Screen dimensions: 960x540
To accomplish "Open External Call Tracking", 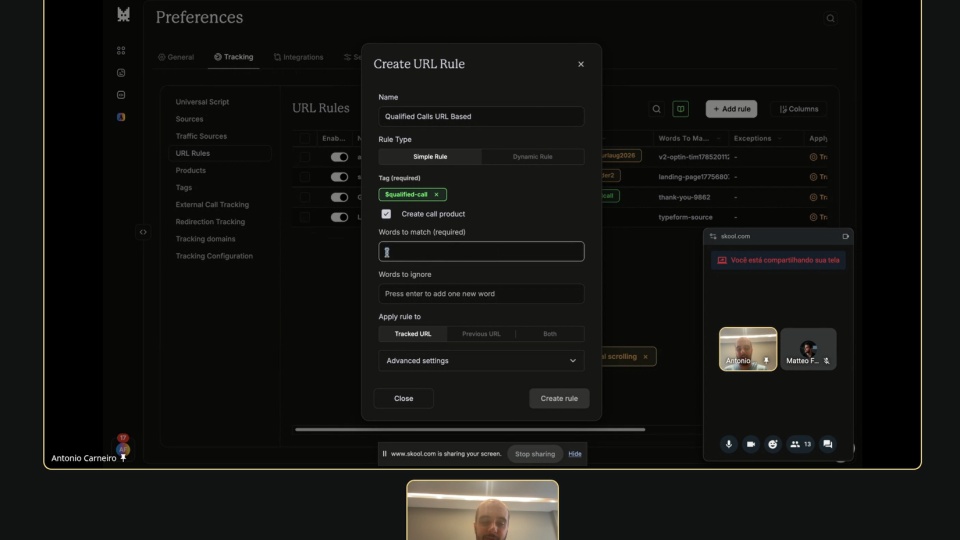I will click(x=212, y=204).
